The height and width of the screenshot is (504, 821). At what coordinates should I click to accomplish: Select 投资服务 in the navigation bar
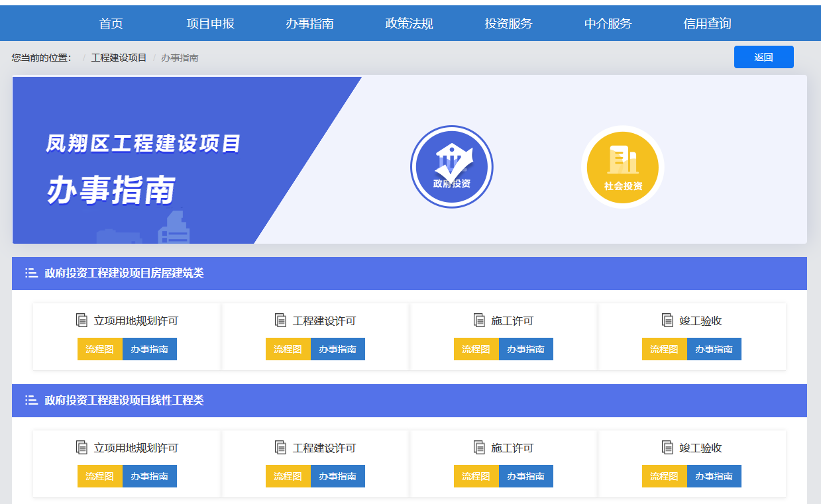pos(509,24)
